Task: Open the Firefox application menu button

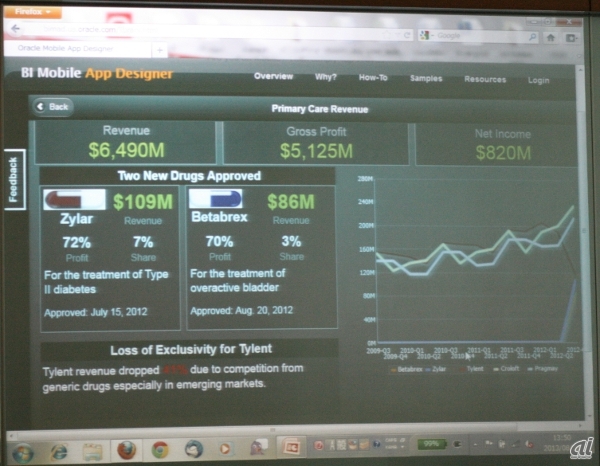Action: [x=33, y=12]
